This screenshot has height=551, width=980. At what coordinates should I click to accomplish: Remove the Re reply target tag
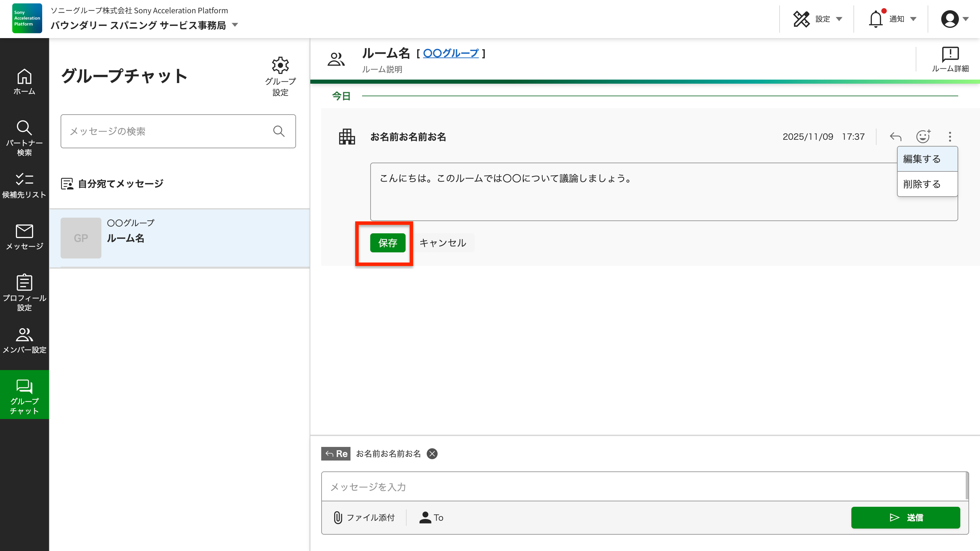point(432,454)
